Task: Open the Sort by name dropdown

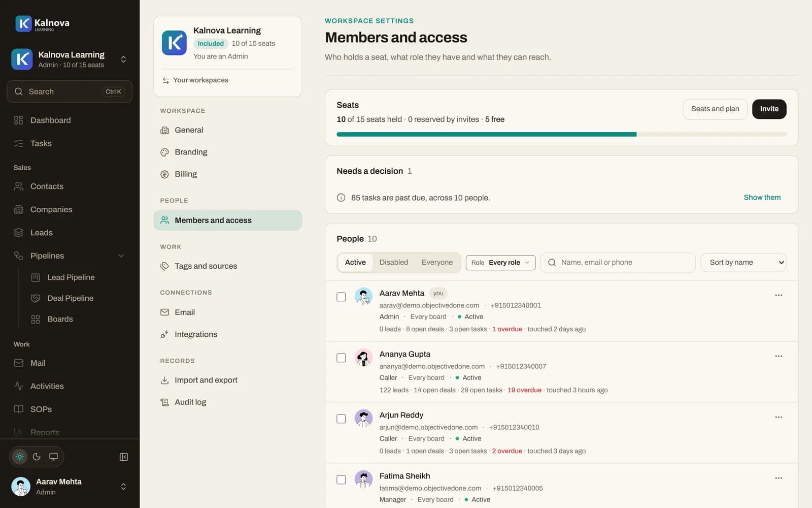Action: point(743,263)
